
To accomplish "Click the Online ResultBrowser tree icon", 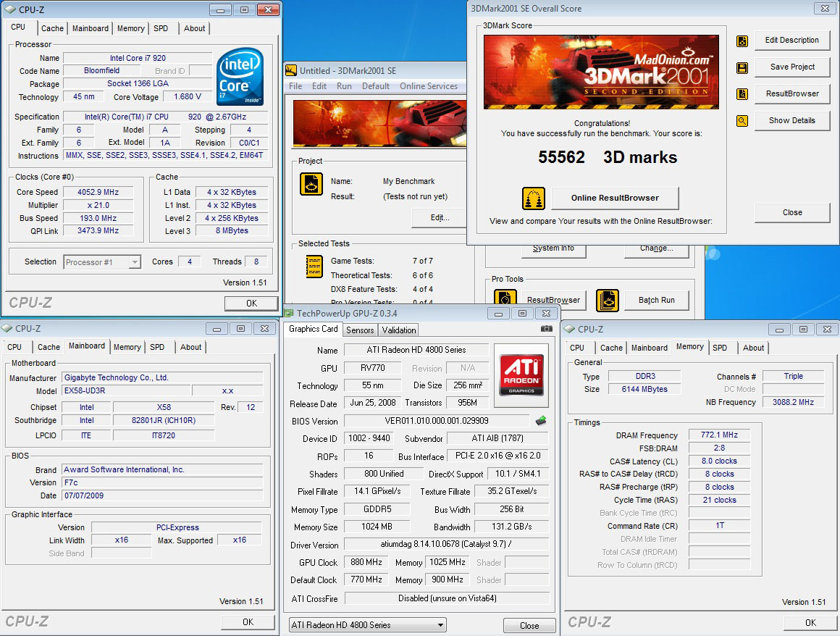I will [533, 198].
